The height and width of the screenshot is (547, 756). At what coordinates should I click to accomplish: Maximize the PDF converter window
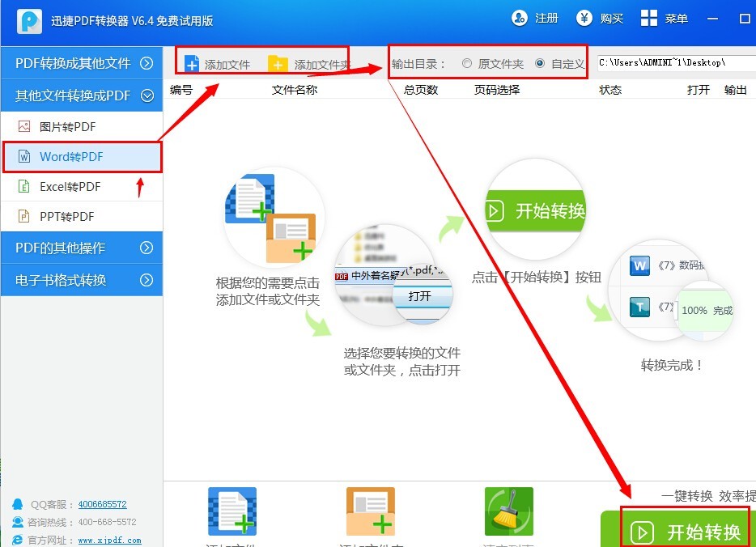pos(745,19)
